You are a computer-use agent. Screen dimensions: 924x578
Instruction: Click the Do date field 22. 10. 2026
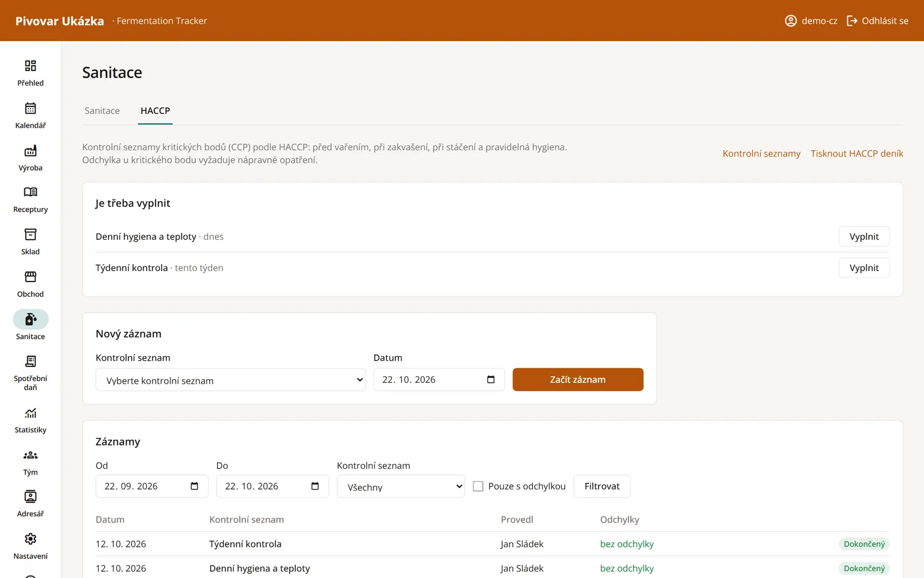click(272, 486)
